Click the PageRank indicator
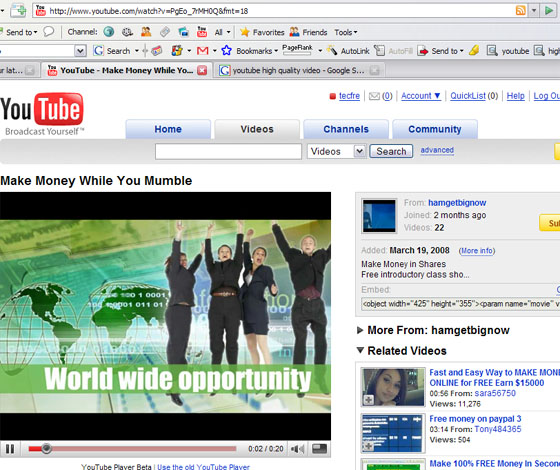Image resolution: width=560 pixels, height=470 pixels. coord(298,50)
